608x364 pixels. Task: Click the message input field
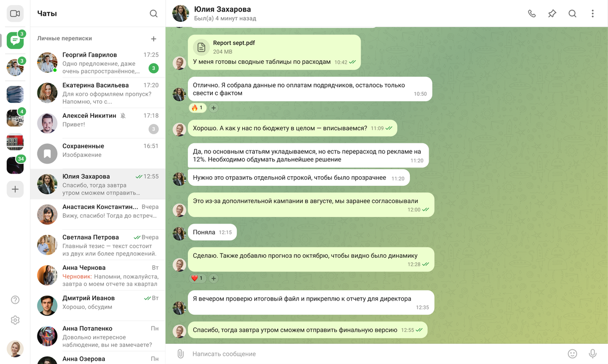(375, 354)
